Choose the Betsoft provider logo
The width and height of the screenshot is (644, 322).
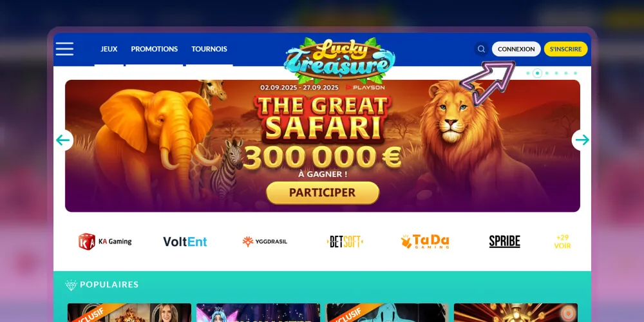tap(345, 241)
